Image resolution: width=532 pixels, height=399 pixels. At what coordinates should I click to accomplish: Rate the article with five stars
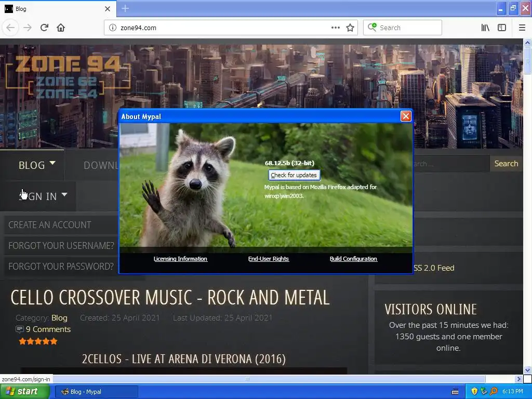tap(54, 341)
